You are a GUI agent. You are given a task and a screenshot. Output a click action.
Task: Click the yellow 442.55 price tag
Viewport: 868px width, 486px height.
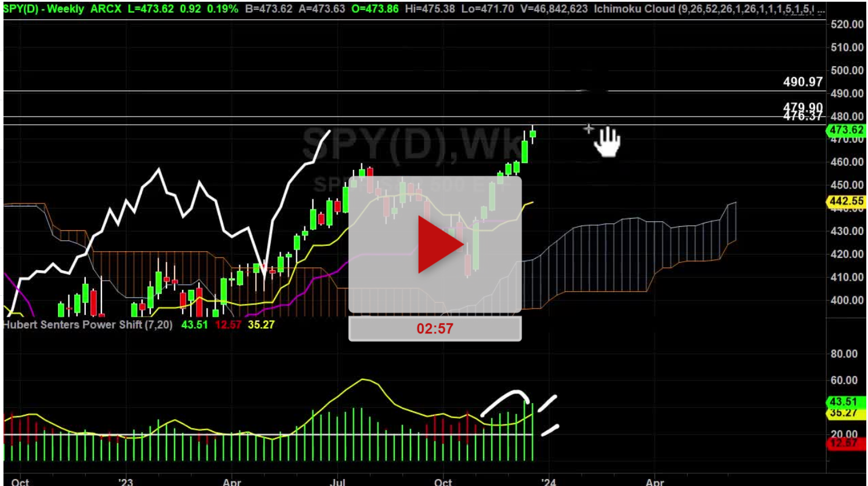click(847, 201)
